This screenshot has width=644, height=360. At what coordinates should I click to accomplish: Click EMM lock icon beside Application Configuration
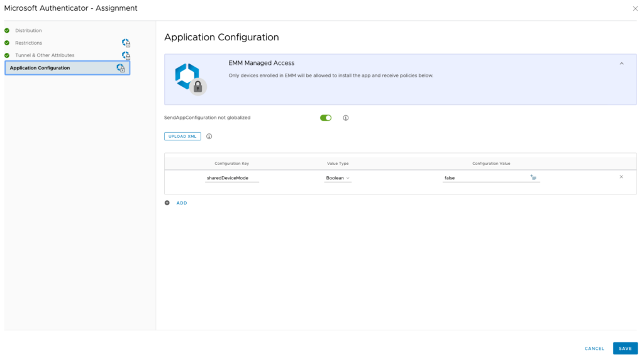[120, 68]
